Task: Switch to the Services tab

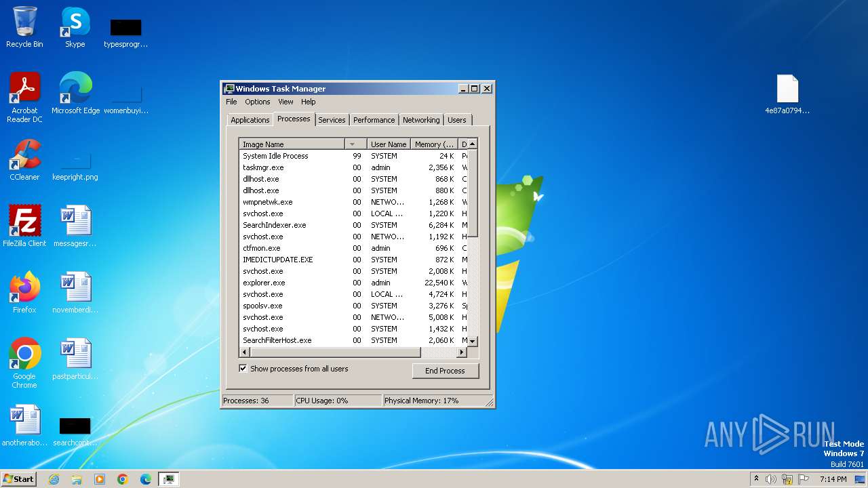Action: click(332, 120)
